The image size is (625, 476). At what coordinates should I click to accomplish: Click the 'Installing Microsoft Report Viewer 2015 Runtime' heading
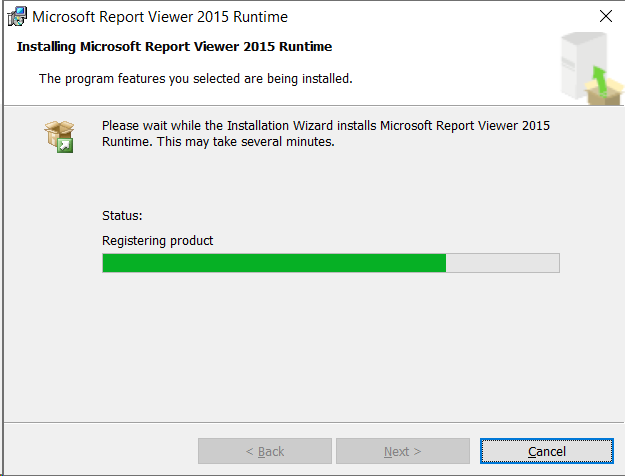tap(174, 47)
